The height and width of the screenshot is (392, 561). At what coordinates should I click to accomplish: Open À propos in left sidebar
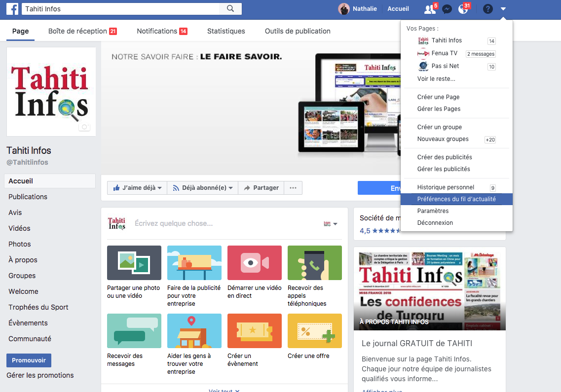[23, 260]
